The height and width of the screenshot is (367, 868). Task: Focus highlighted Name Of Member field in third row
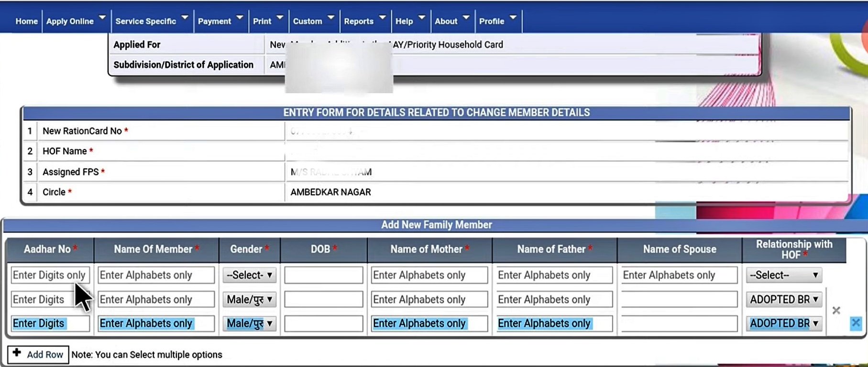click(156, 323)
